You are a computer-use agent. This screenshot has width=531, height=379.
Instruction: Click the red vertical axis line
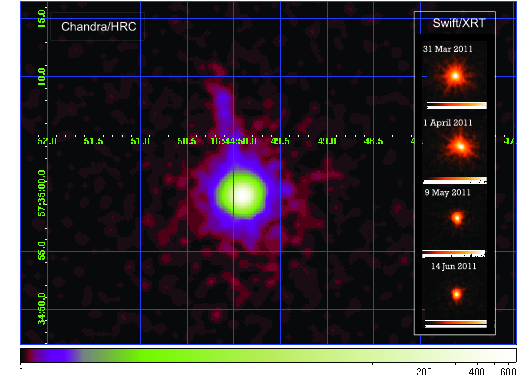pos(47,173)
